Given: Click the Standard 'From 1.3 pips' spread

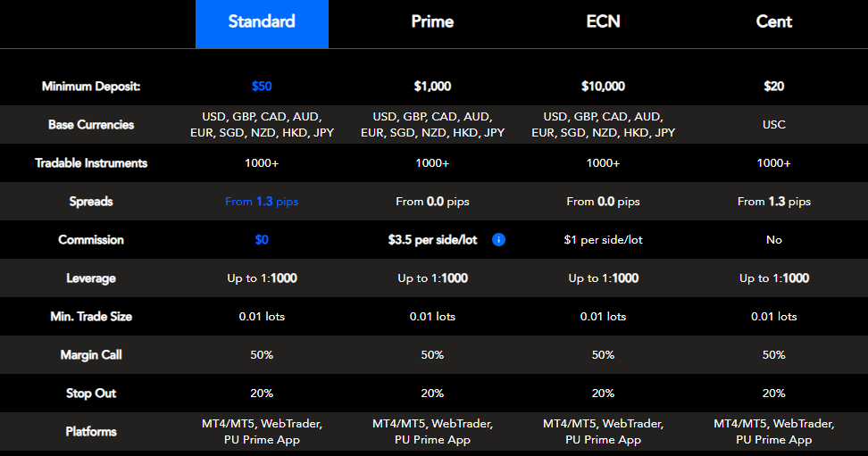Looking at the screenshot, I should [262, 202].
